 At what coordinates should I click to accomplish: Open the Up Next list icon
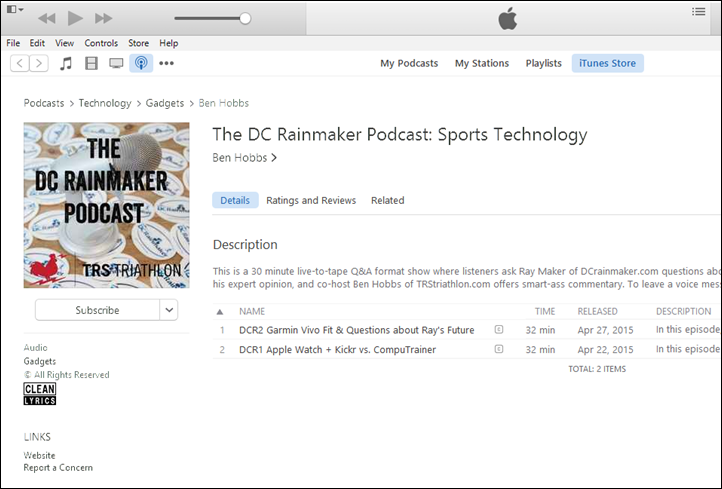pos(699,12)
